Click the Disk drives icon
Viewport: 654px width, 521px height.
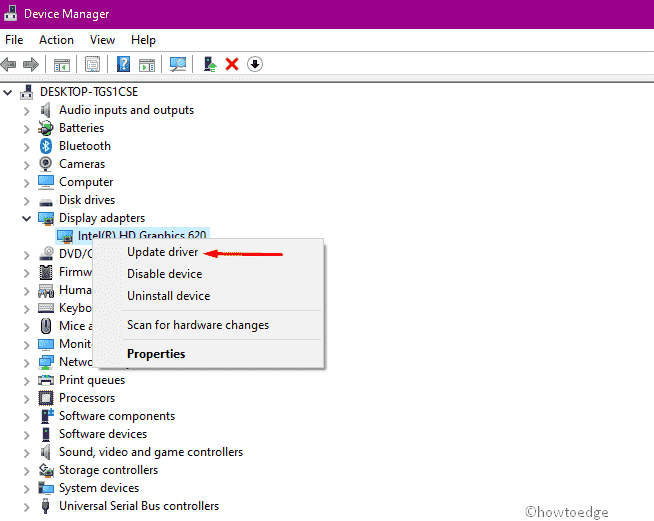pyautogui.click(x=46, y=203)
